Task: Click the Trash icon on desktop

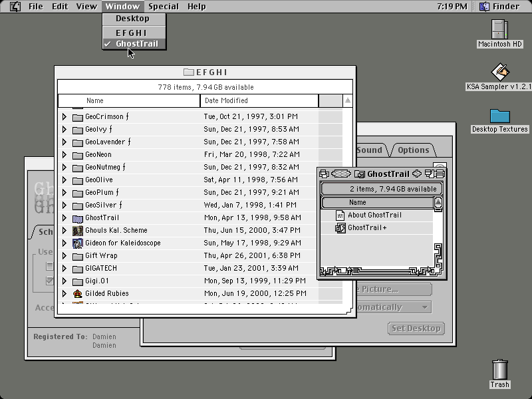Action: (500, 370)
